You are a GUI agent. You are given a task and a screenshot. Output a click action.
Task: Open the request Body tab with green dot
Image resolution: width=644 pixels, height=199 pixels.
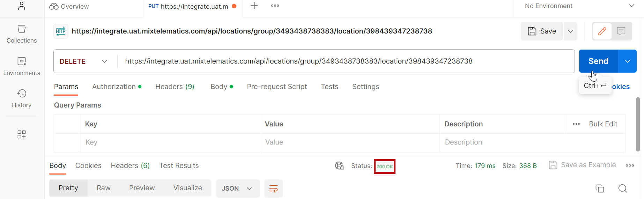(x=222, y=87)
